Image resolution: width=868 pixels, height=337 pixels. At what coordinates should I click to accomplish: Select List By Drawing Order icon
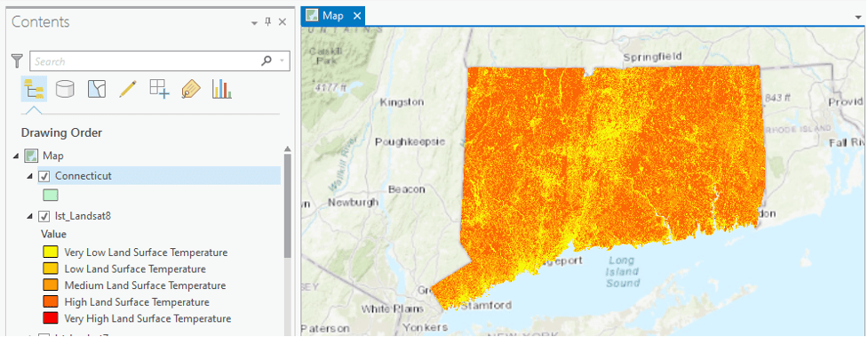[34, 89]
